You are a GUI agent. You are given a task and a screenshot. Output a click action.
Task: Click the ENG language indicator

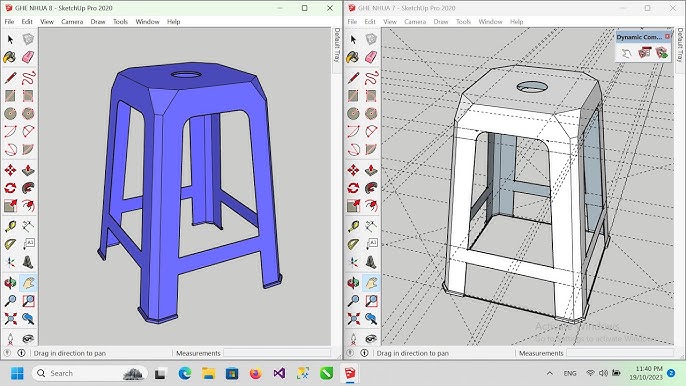[x=570, y=373]
